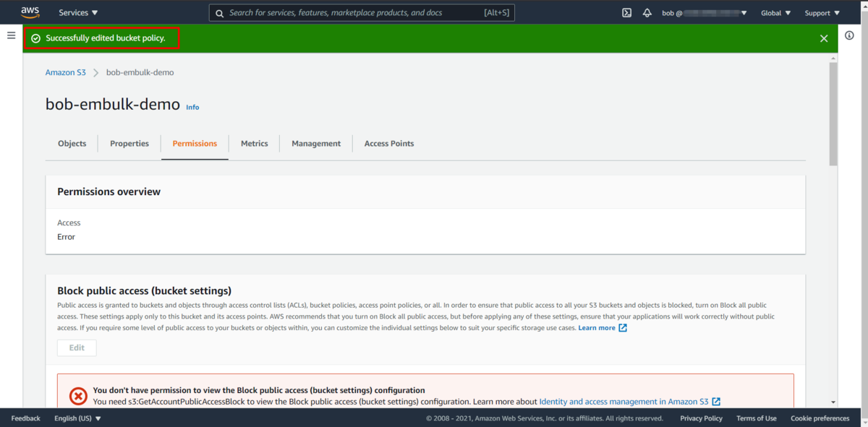868x427 pixels.
Task: Click the Block public access (bucket settings) heading
Action: click(x=145, y=290)
